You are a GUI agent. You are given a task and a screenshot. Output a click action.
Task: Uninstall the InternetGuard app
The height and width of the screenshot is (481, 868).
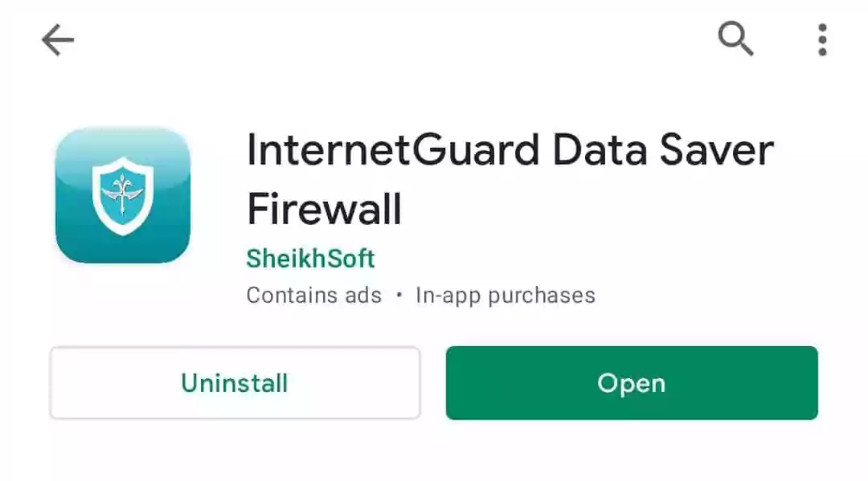pos(235,382)
